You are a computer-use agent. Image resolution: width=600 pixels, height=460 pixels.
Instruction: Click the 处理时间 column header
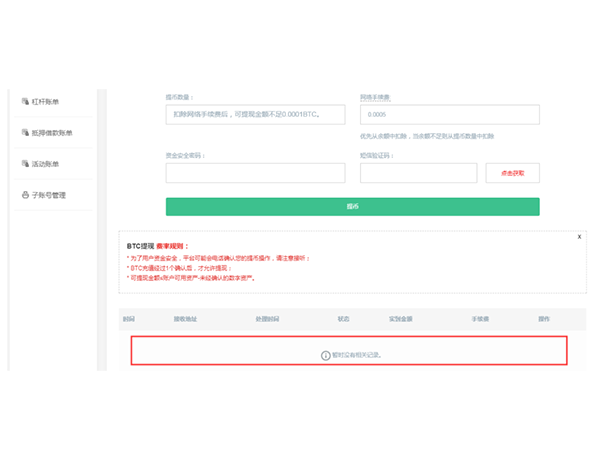[268, 319]
